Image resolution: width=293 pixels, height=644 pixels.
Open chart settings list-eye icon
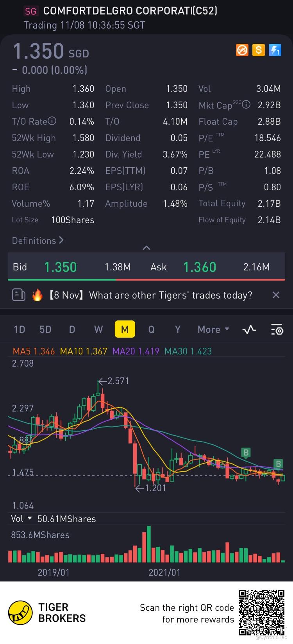277,330
